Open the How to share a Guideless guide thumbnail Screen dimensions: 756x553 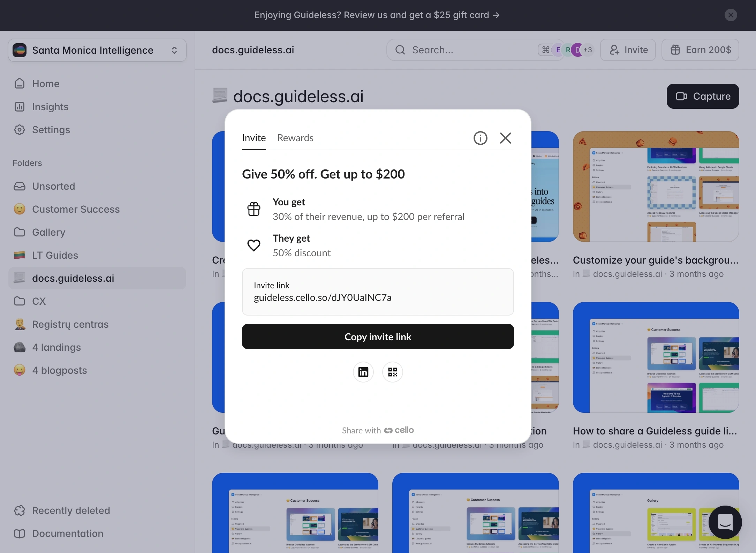click(x=656, y=357)
